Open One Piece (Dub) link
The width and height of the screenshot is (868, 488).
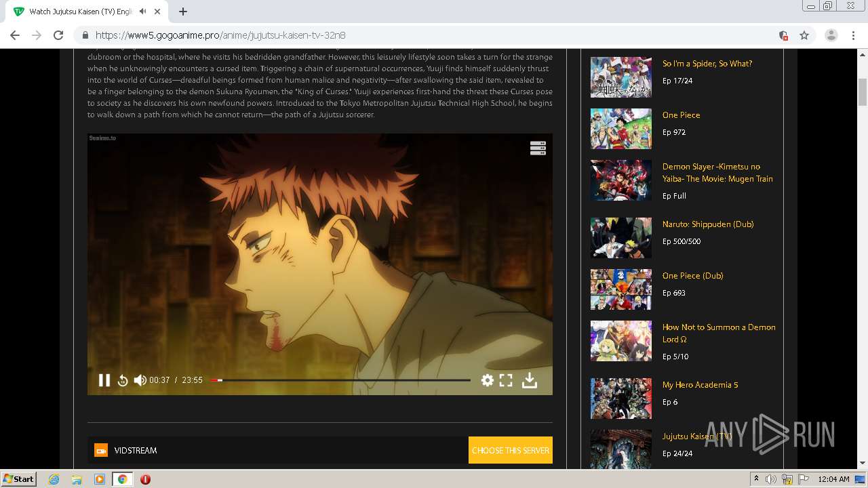(693, 276)
